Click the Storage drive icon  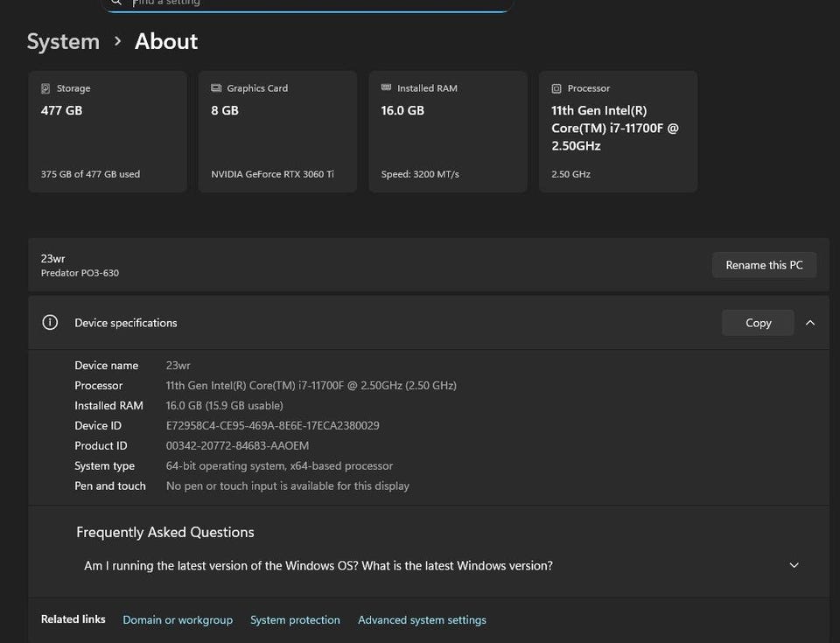[x=45, y=88]
